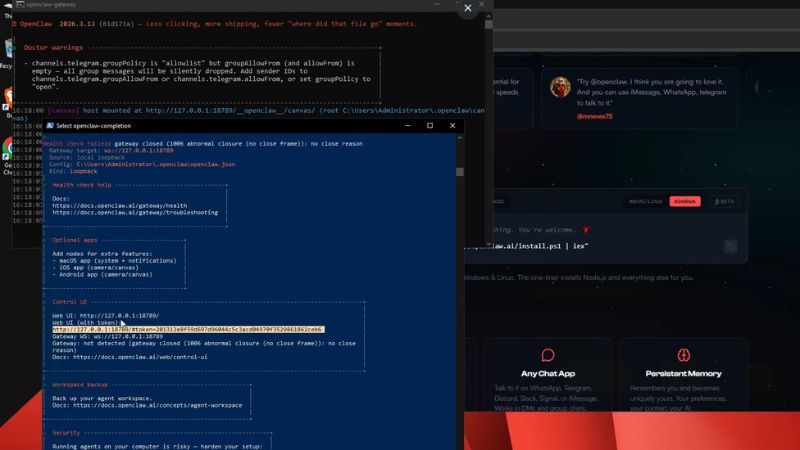The width and height of the screenshot is (800, 450).
Task: Click the Persistent Memory brain icon
Action: click(683, 355)
